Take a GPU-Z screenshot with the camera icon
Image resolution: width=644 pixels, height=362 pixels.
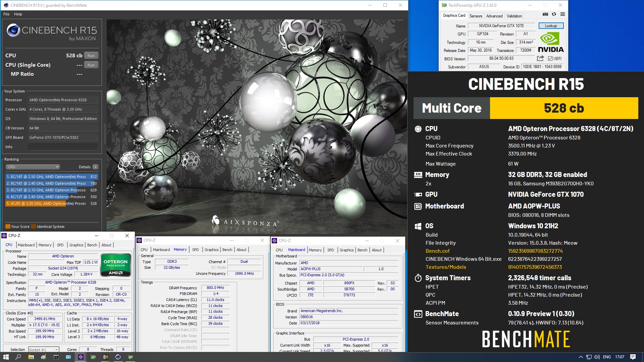545,14
